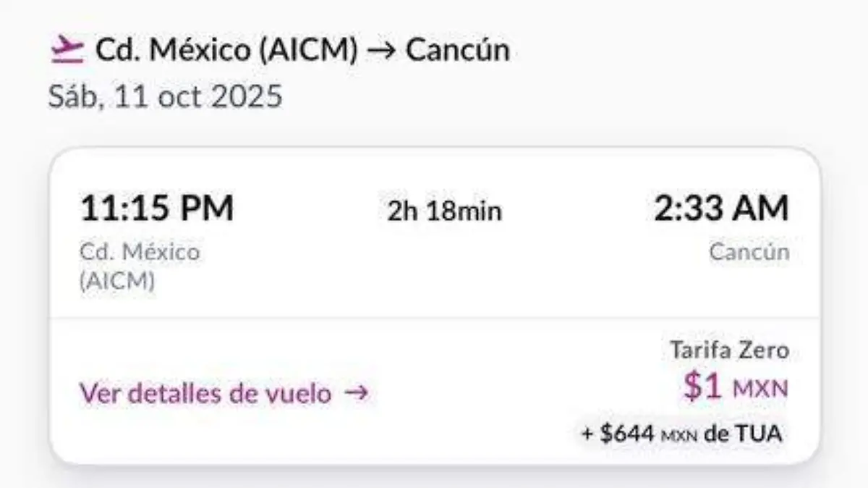The height and width of the screenshot is (488, 868).
Task: Click the upper flight times section
Action: click(x=434, y=232)
